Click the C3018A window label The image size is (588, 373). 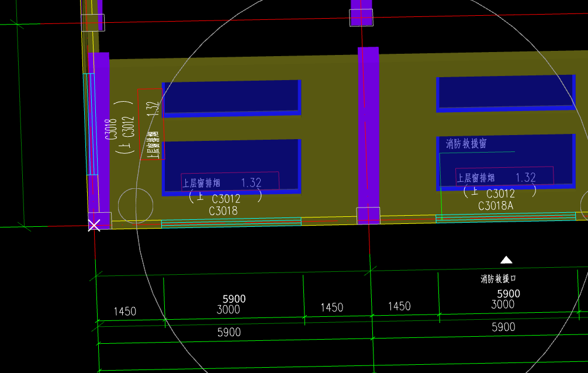tap(496, 206)
